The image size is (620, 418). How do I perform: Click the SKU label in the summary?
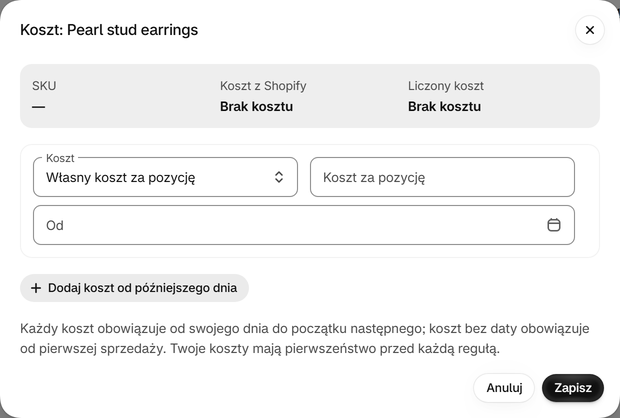pos(44,86)
